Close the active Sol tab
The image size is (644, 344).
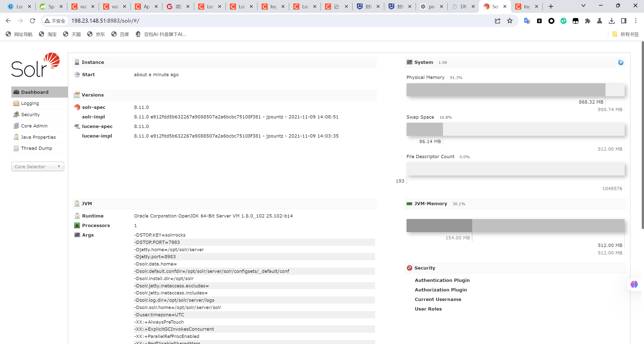point(505,7)
